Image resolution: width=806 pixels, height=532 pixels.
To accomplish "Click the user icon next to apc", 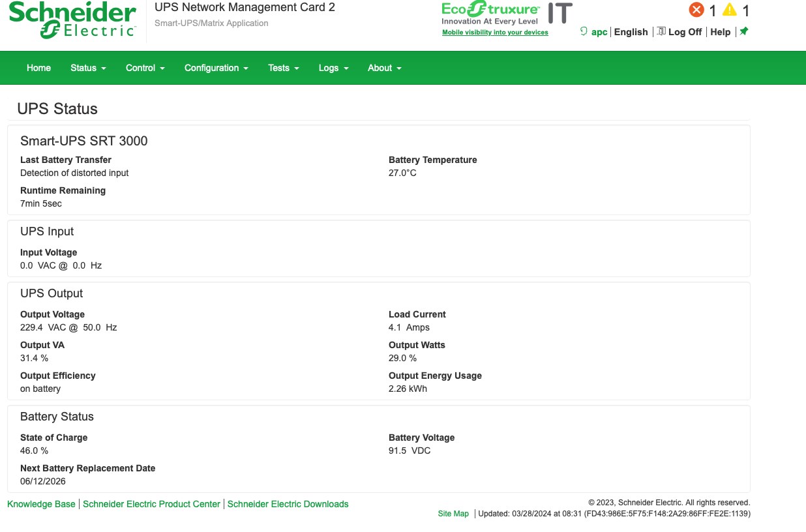I will (x=584, y=31).
